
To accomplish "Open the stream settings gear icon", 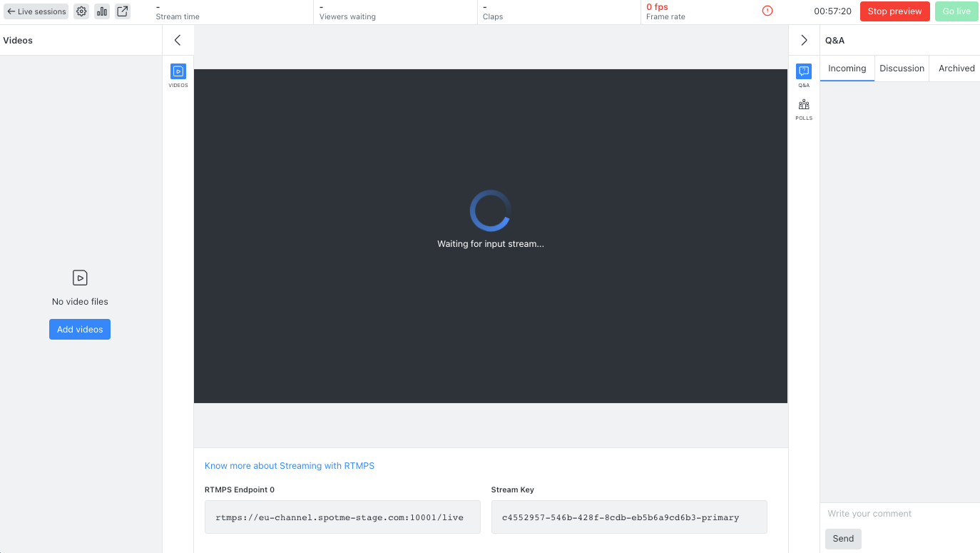I will pos(81,11).
